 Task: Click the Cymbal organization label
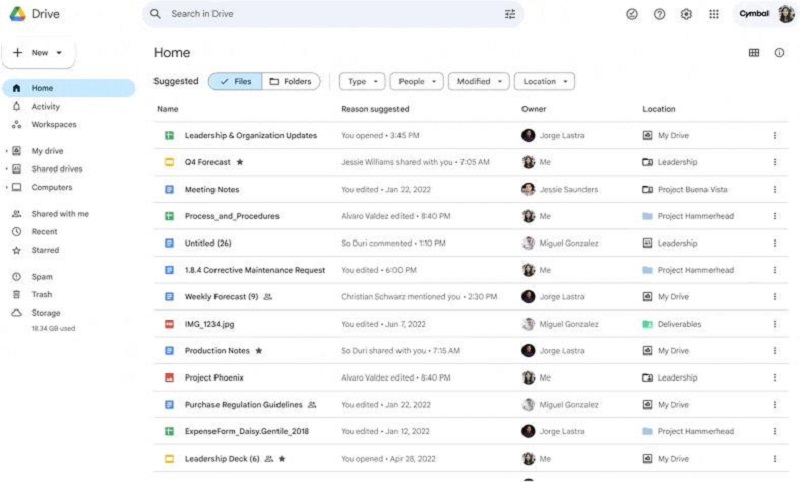pos(754,14)
